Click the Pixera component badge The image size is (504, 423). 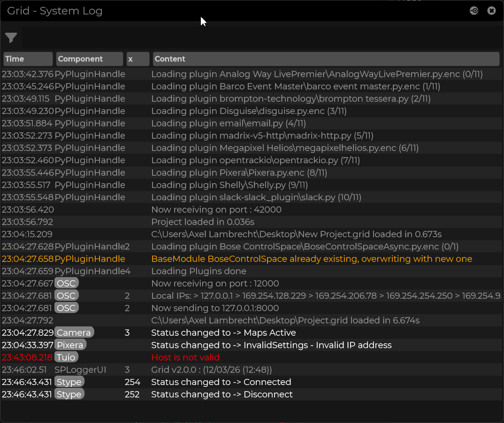70,345
